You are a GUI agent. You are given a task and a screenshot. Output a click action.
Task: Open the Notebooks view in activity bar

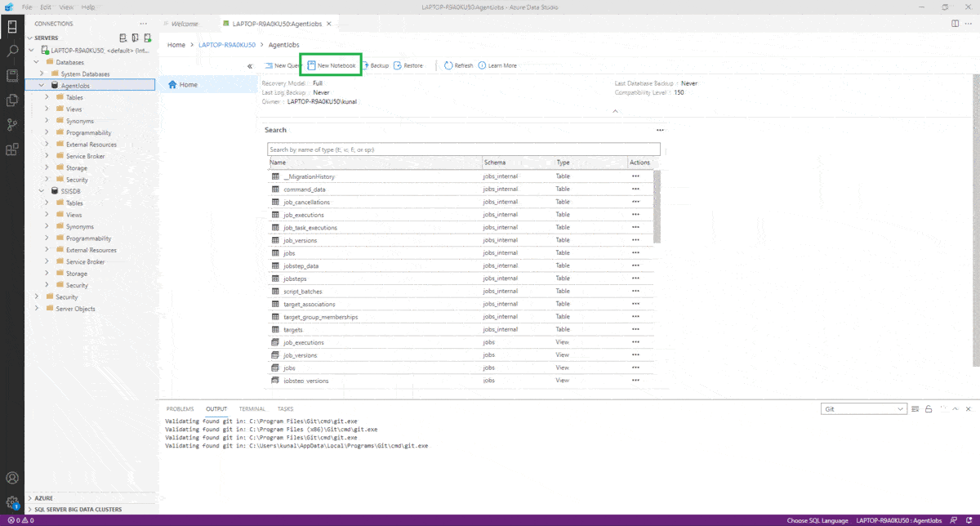(12, 75)
